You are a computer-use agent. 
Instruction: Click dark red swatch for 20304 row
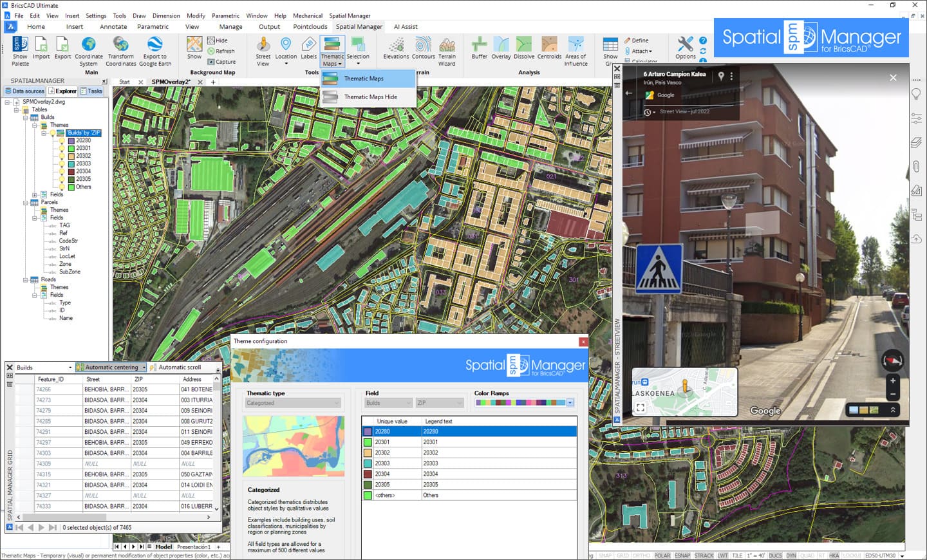click(368, 474)
